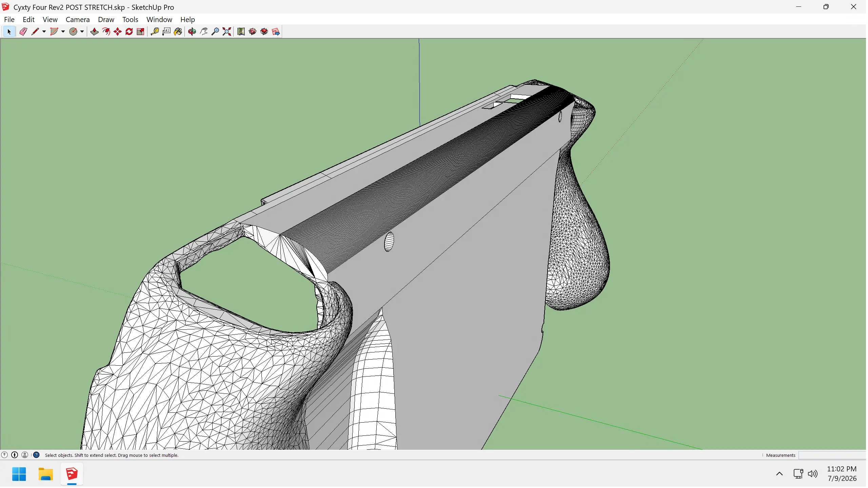Select the Rotate tool
This screenshot has width=868, height=488.
129,32
